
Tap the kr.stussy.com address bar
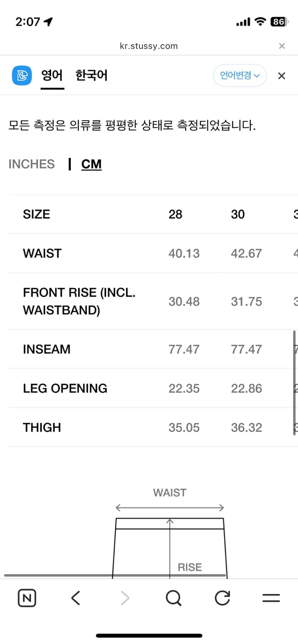[149, 46]
